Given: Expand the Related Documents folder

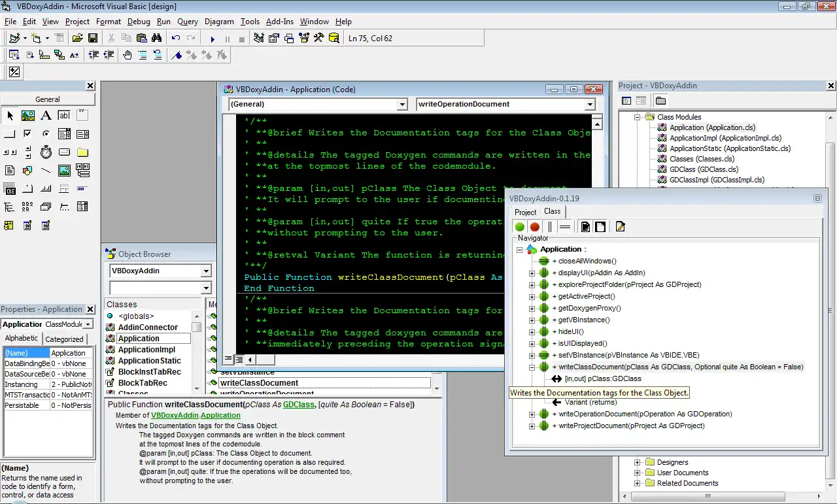Looking at the screenshot, I should pyautogui.click(x=638, y=483).
